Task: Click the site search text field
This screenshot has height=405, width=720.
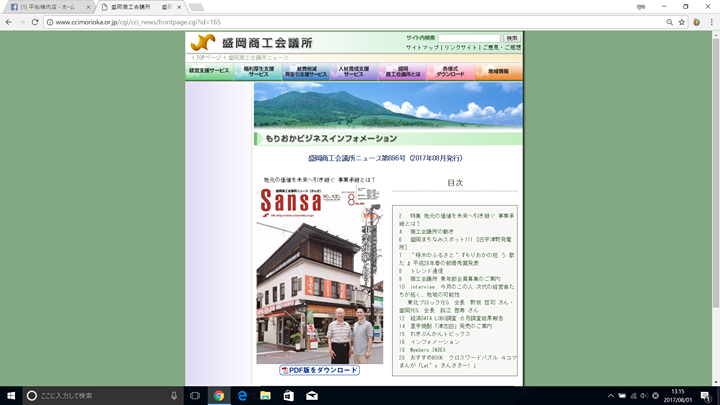Action: click(468, 38)
